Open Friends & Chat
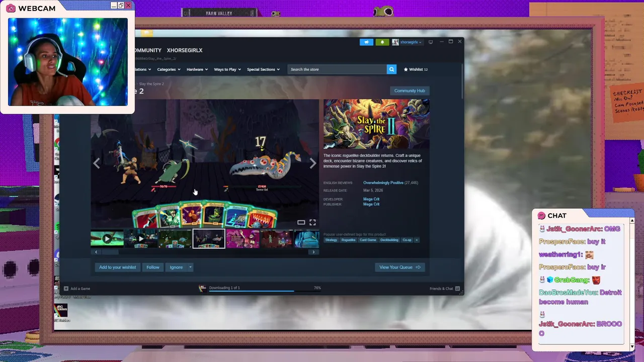The width and height of the screenshot is (644, 362). [444, 289]
